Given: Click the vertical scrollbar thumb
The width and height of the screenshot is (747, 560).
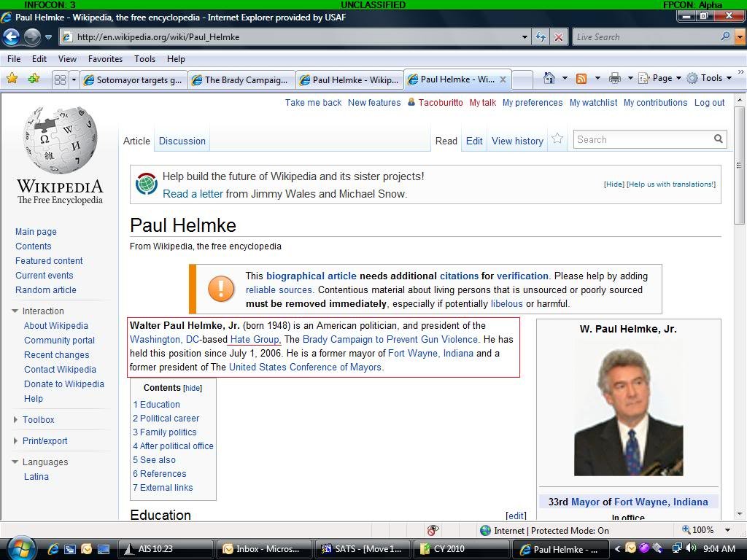Looking at the screenshot, I should (740, 165).
